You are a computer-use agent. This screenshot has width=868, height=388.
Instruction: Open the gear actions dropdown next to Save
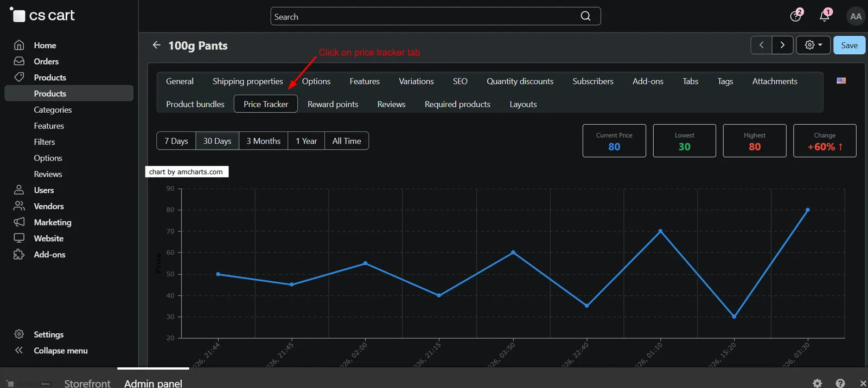tap(813, 45)
